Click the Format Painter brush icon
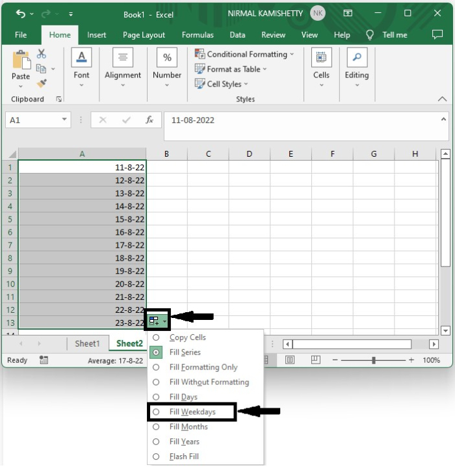Viewport: 455px width, 476px height. click(x=42, y=83)
